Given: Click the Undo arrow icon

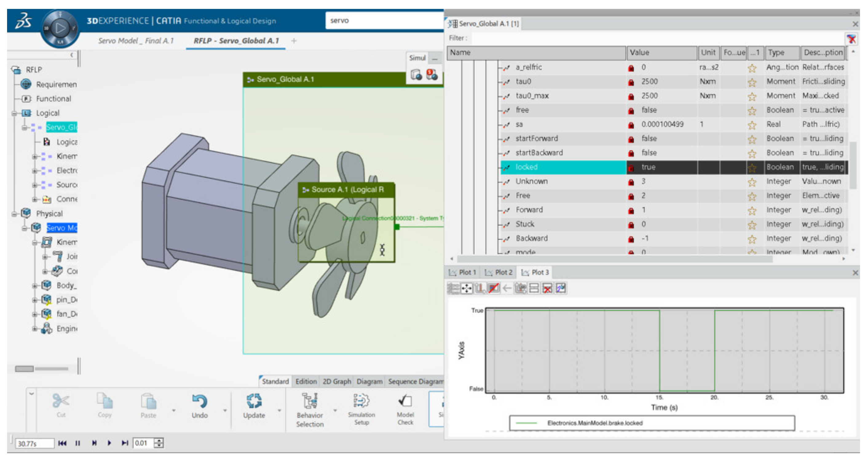Looking at the screenshot, I should coord(199,401).
